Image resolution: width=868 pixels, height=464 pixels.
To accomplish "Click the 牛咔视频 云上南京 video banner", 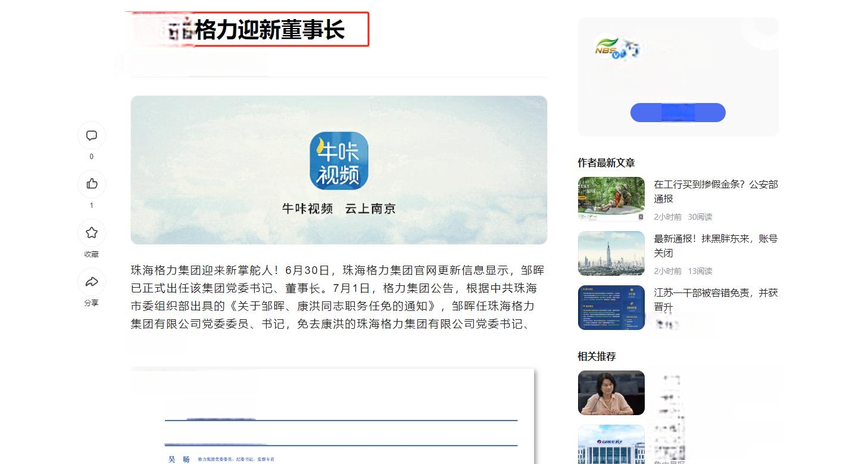I will 339,170.
